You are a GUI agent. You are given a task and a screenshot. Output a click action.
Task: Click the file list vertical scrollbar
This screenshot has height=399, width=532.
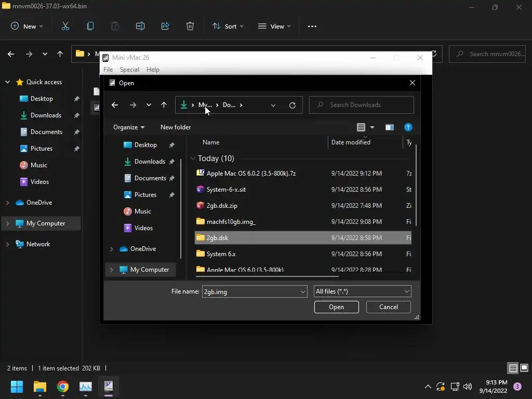pos(416,185)
